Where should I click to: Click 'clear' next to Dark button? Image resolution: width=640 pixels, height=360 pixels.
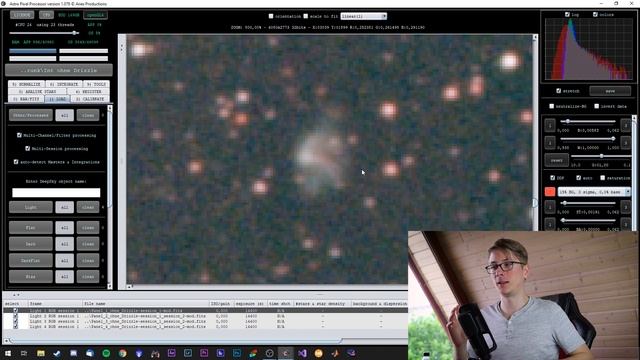coord(88,244)
